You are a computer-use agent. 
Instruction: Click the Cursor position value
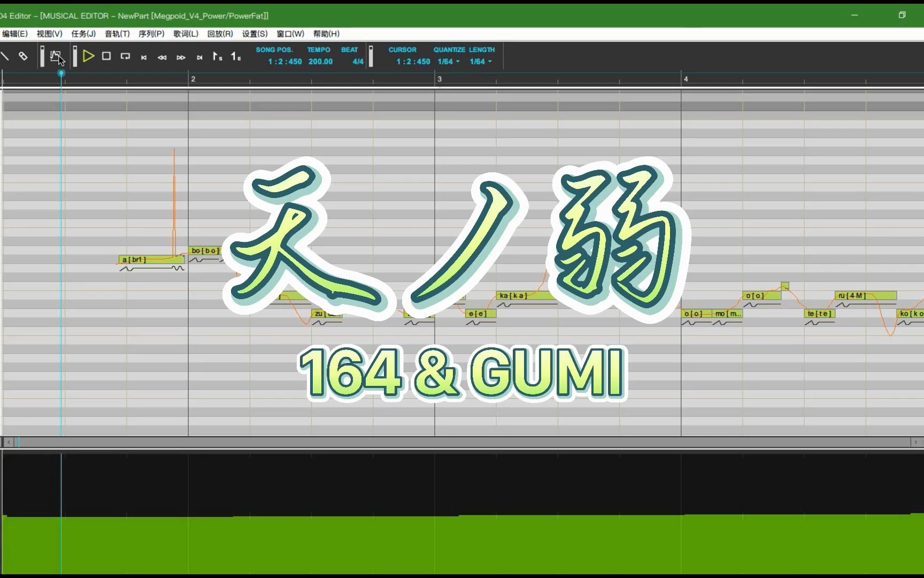click(x=413, y=62)
